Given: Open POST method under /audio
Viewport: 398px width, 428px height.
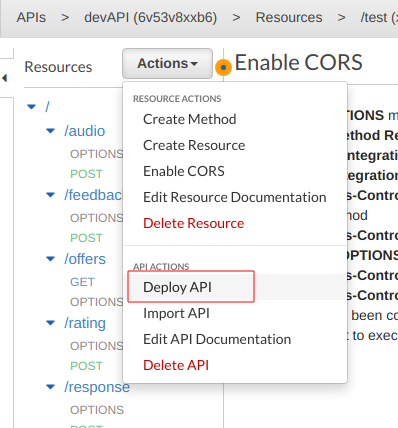Looking at the screenshot, I should tap(86, 174).
